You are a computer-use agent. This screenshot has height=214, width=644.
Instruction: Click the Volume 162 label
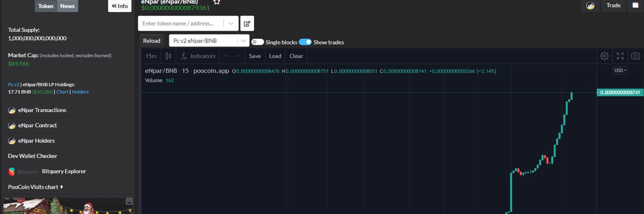(x=159, y=80)
